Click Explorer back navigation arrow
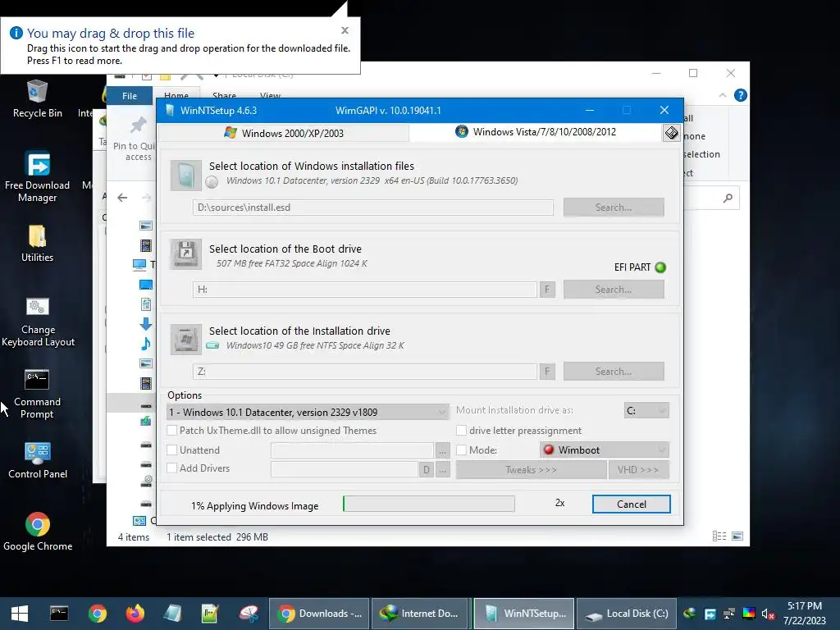This screenshot has height=630, width=840. click(122, 198)
